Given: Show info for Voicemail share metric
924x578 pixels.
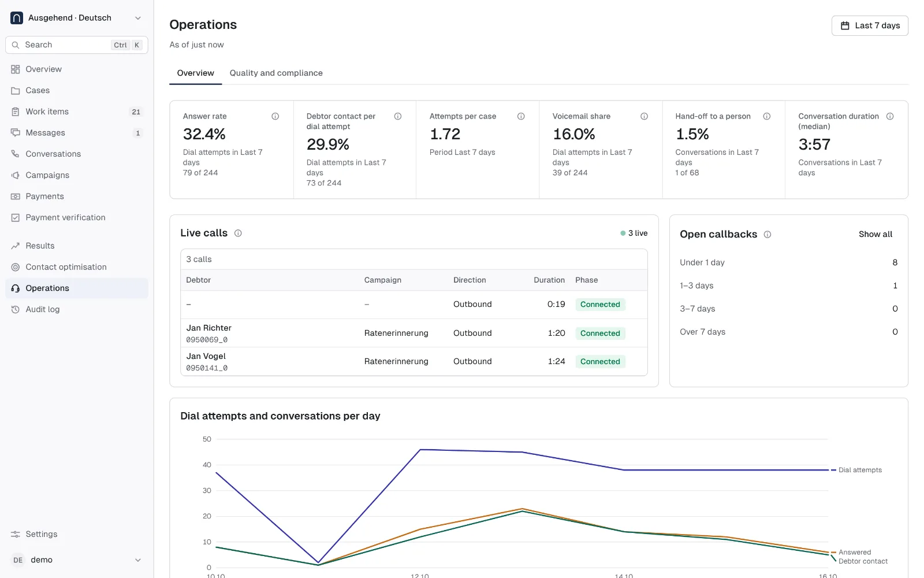Looking at the screenshot, I should tap(644, 116).
